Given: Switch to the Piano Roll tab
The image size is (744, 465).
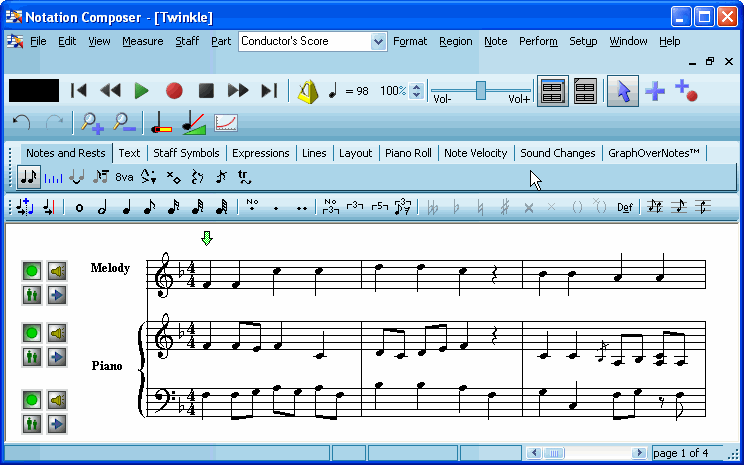Looking at the screenshot, I should [408, 153].
